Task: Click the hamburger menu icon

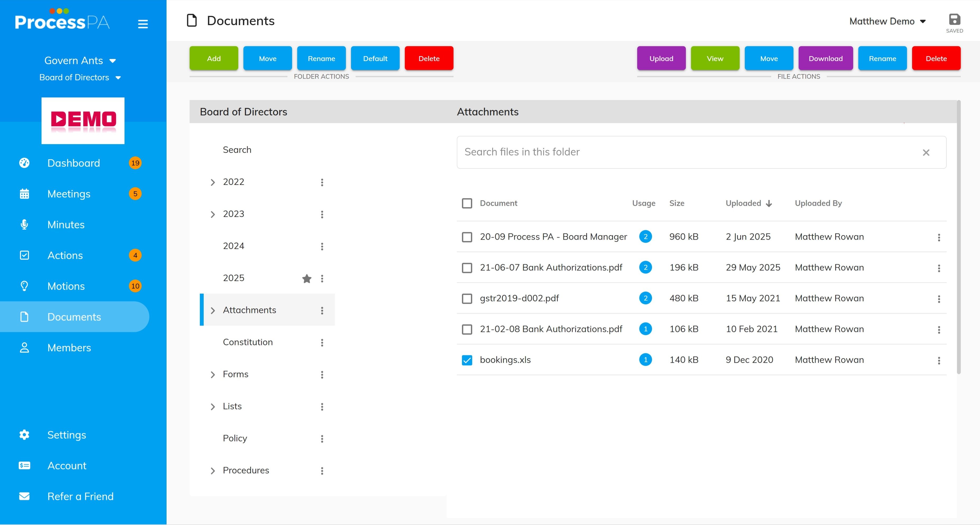Action: click(143, 24)
